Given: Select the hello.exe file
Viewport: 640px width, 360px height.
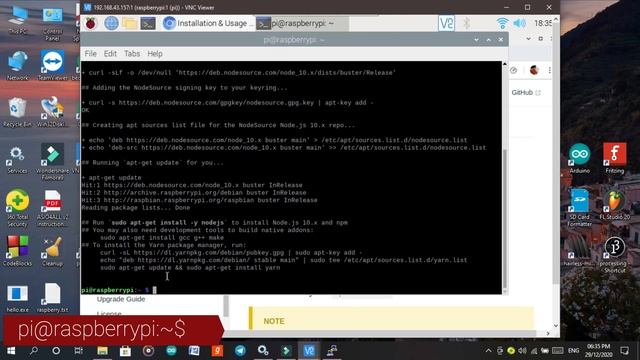Looking at the screenshot, I should (x=18, y=298).
